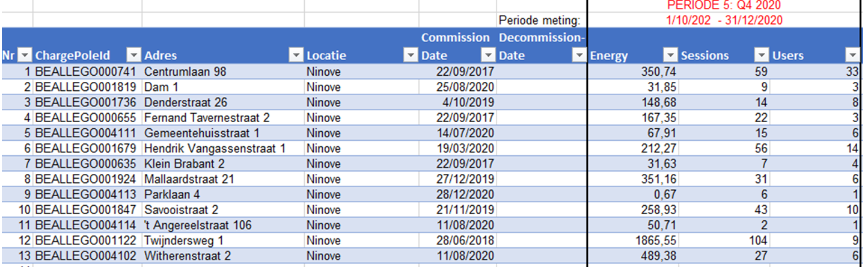Open the Users column filter dropdown
Screen dimensions: 868x269
pyautogui.click(x=852, y=56)
